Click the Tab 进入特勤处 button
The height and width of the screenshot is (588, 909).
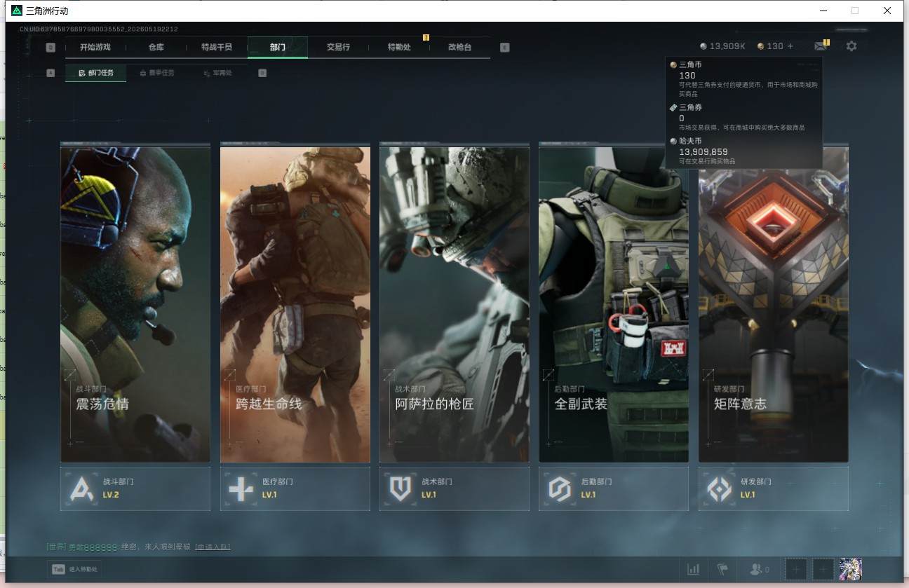click(x=74, y=570)
